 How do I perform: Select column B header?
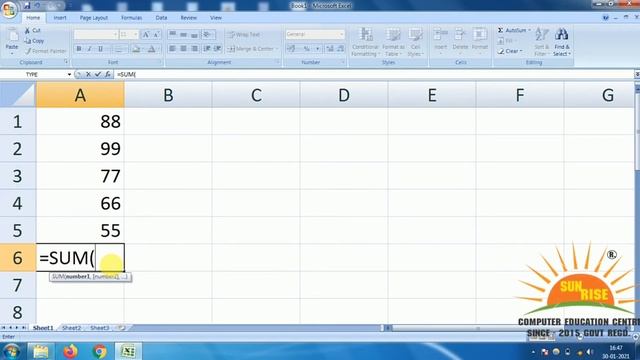click(168, 95)
